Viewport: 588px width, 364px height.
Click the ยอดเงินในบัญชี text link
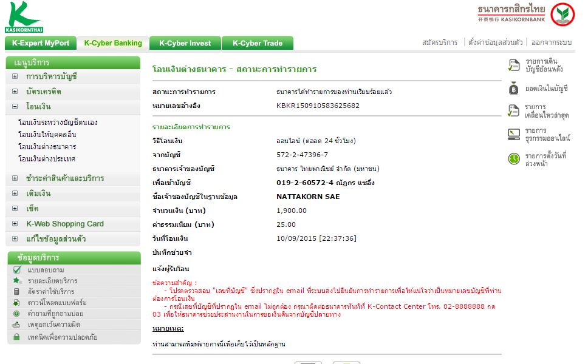coord(546,89)
